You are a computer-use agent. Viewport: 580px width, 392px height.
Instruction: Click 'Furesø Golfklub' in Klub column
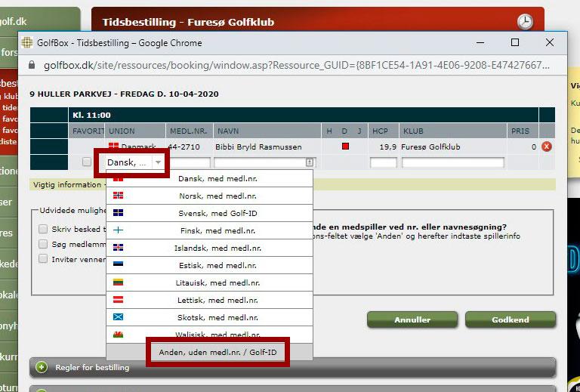pos(430,147)
